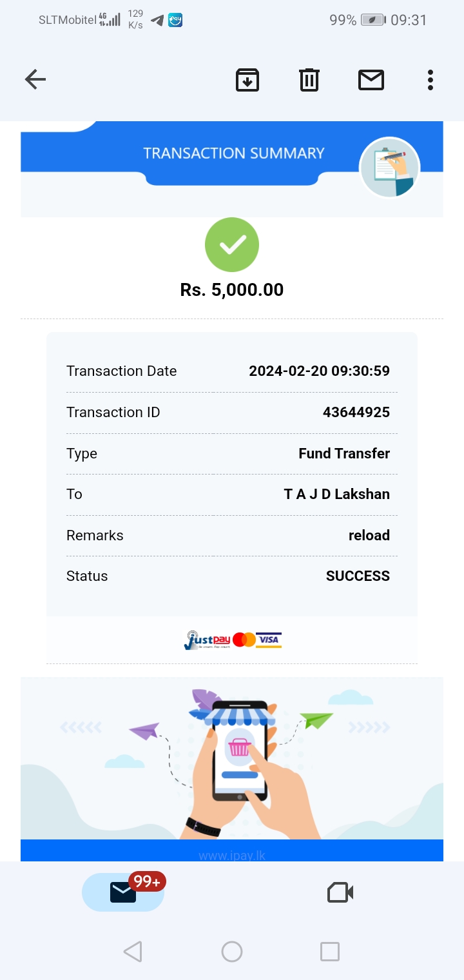Tap the iPay notification icon in status bar
The image size is (464, 980).
pos(175,20)
